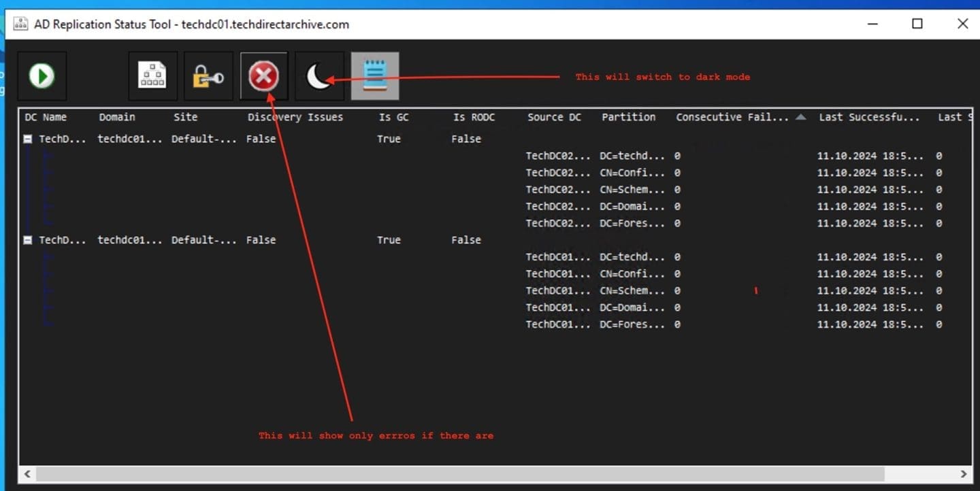980x491 pixels.
Task: Click the green play run button
Action: coord(42,75)
